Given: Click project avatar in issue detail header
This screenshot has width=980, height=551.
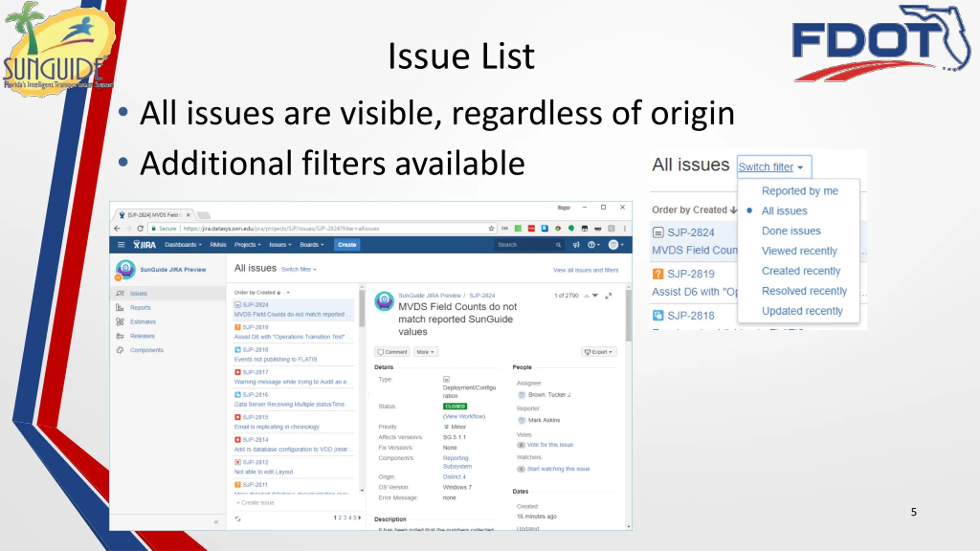Looking at the screenshot, I should (x=384, y=301).
